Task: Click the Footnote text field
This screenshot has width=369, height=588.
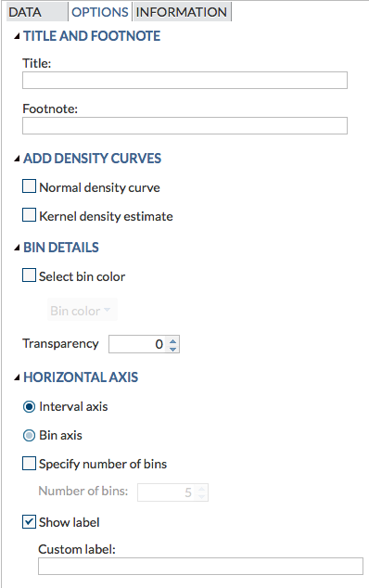Action: tap(184, 125)
